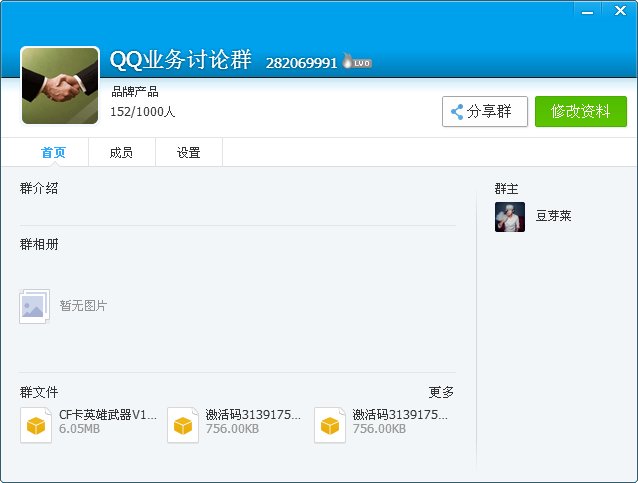
Task: Click the empty album picture placeholder icon
Action: 35,306
